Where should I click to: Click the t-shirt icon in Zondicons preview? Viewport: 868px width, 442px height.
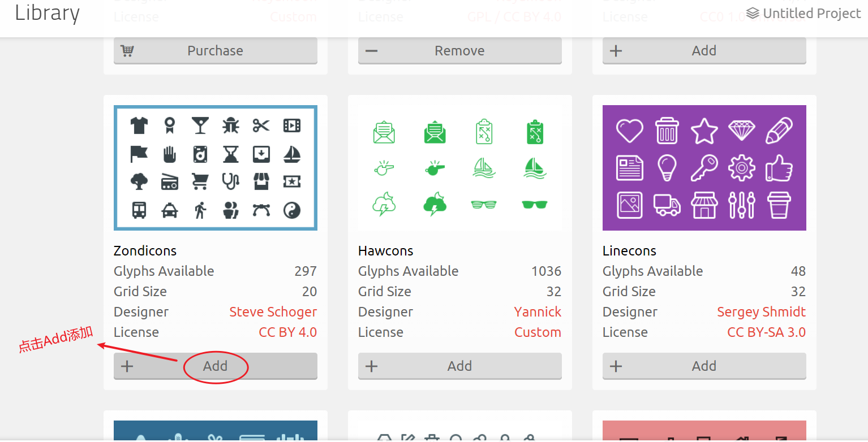click(139, 125)
